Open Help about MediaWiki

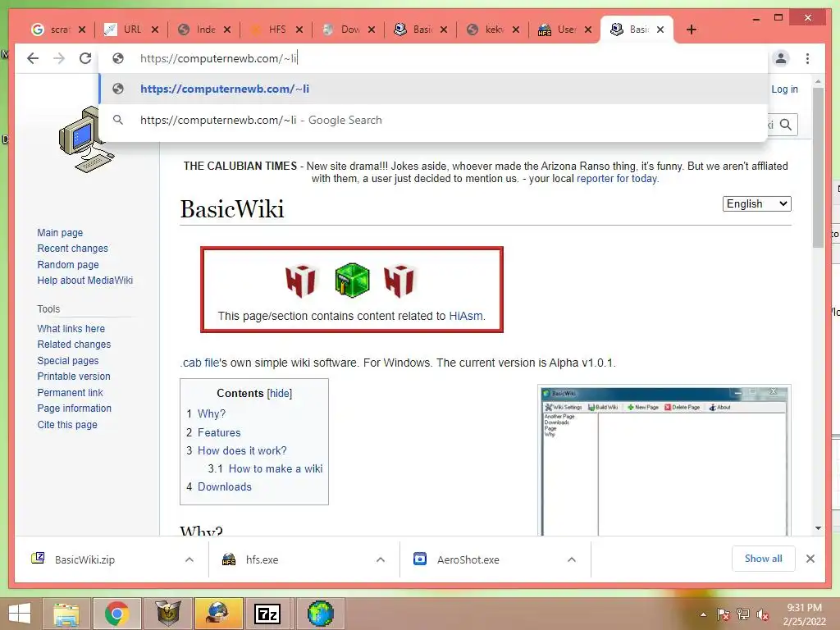point(85,281)
